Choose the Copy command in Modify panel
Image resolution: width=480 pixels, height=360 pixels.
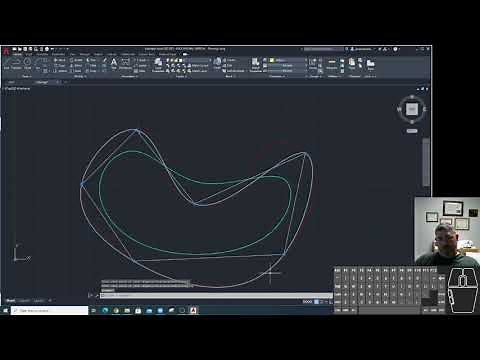[60, 65]
